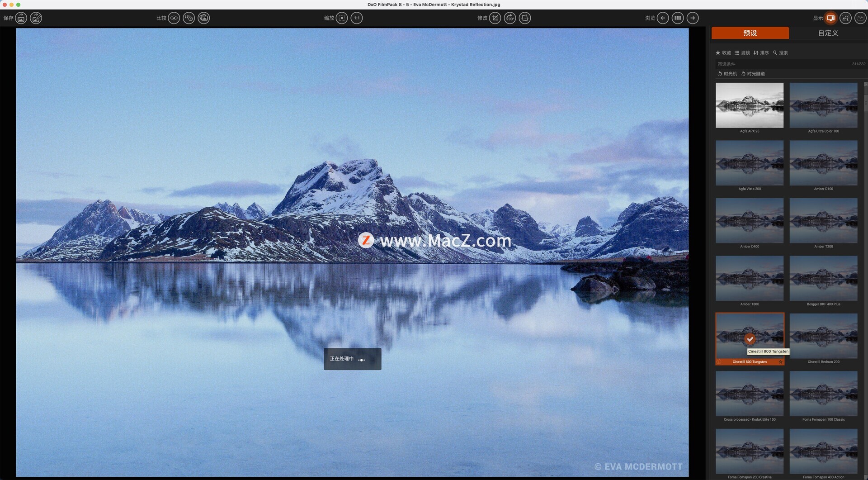Image resolution: width=868 pixels, height=480 pixels.
Task: Click the reference image compare icon
Action: click(204, 18)
